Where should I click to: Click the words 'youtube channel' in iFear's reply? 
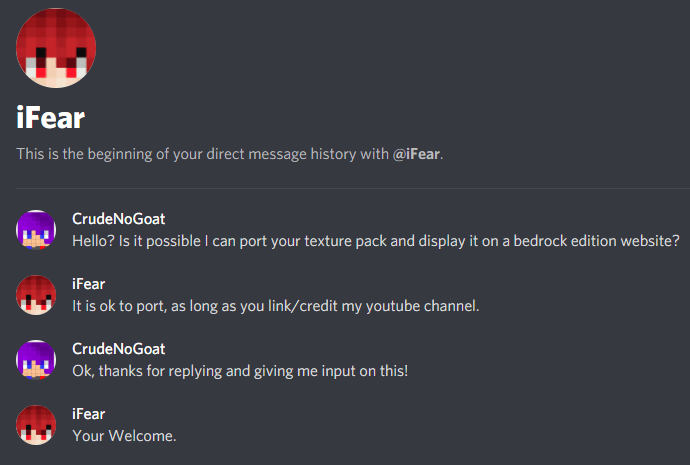tap(422, 306)
